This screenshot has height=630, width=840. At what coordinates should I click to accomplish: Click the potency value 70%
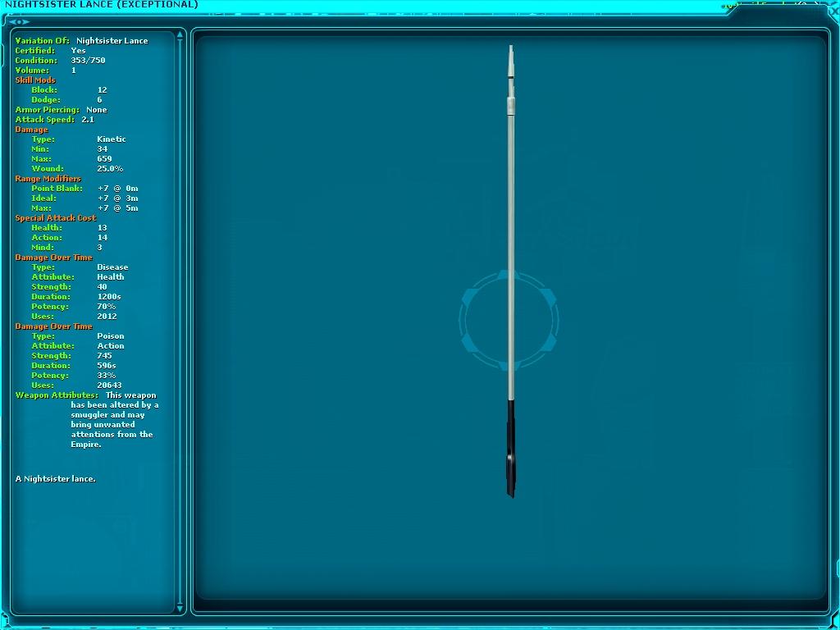click(107, 307)
